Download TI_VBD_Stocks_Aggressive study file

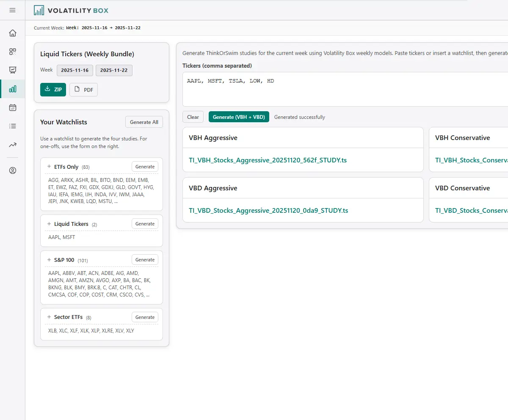click(268, 210)
